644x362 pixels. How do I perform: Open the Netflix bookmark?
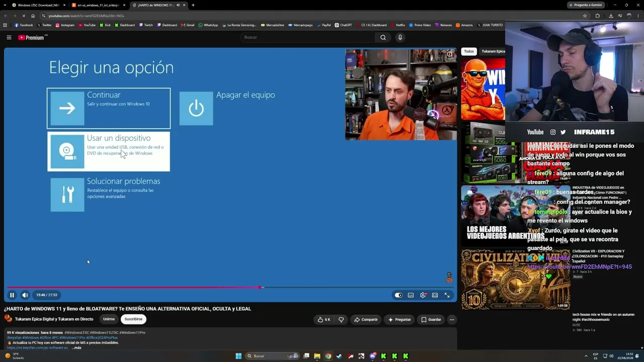click(397, 25)
